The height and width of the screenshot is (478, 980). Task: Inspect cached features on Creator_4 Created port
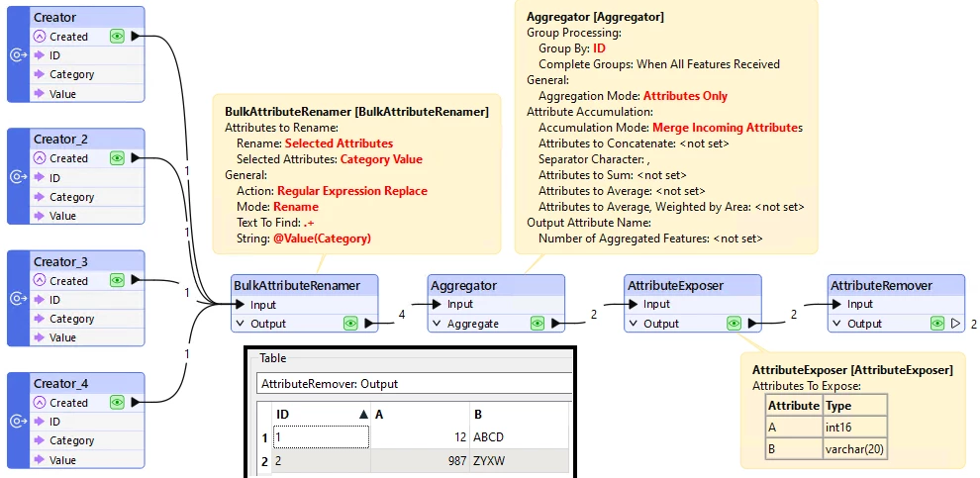click(x=117, y=403)
